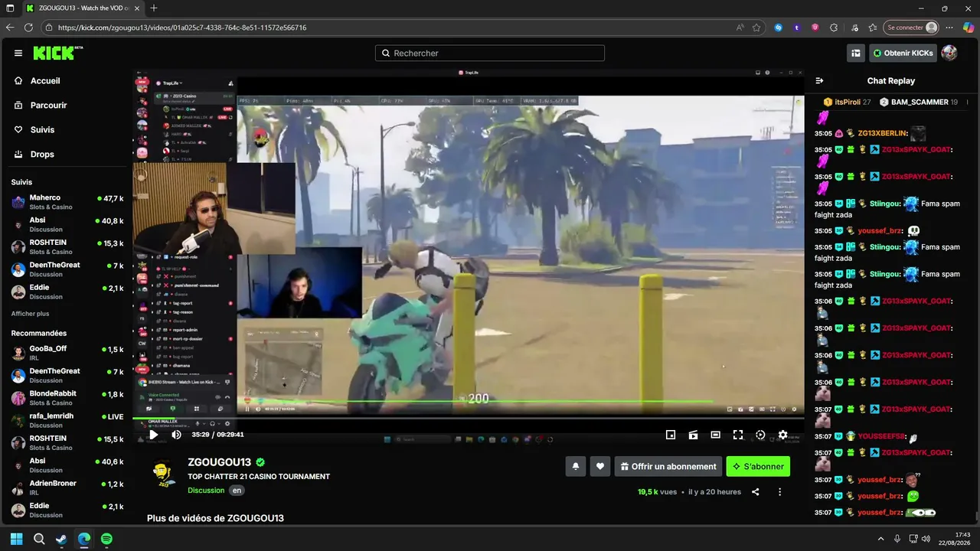Open BlondeRabbit recommended channel
The image size is (980, 551).
[67, 398]
